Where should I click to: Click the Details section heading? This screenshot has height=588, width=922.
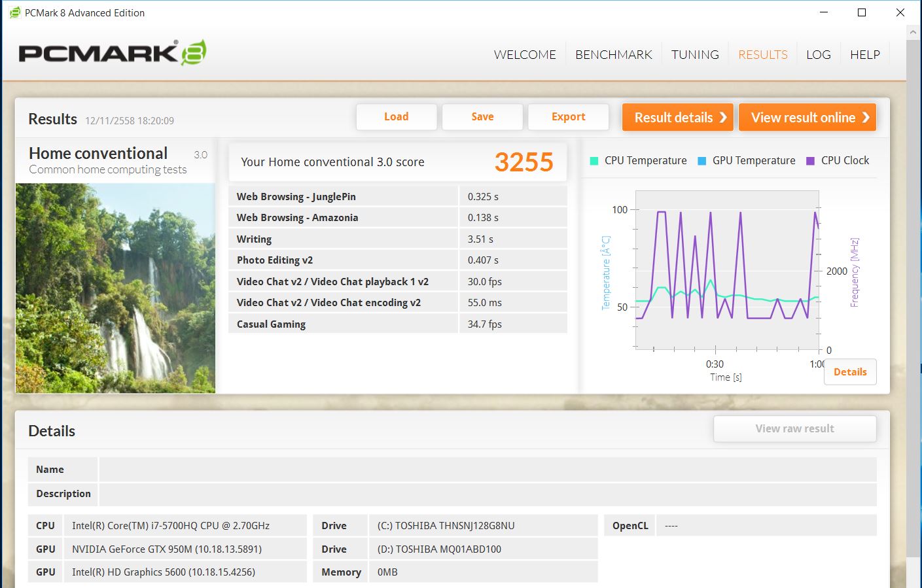coord(52,431)
